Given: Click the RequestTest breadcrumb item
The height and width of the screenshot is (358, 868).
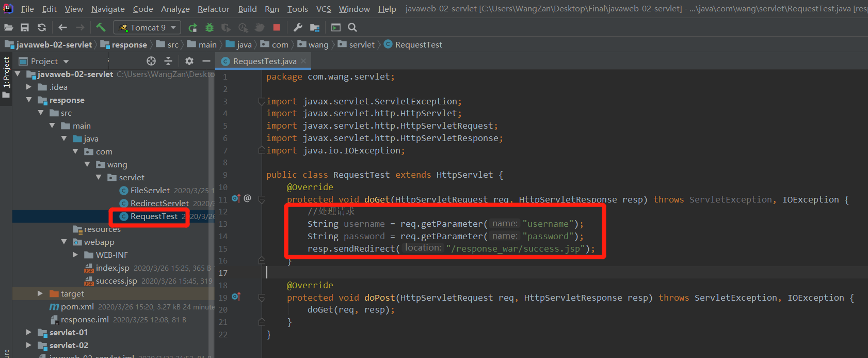Looking at the screenshot, I should click(x=413, y=44).
